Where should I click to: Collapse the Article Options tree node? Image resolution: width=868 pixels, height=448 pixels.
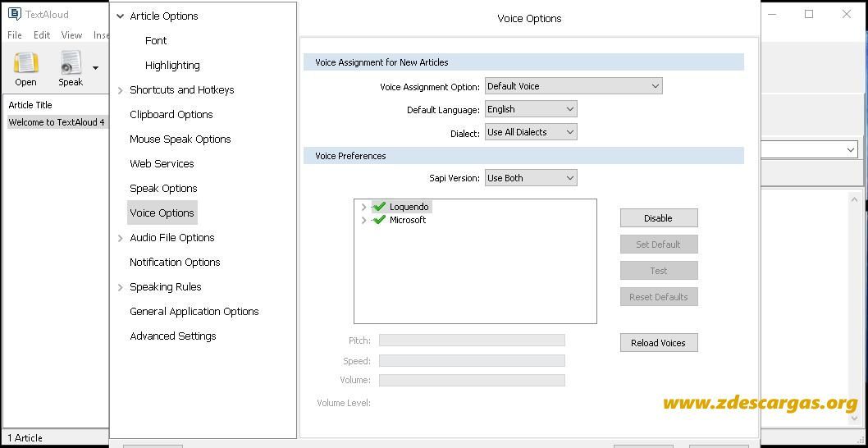[x=120, y=16]
